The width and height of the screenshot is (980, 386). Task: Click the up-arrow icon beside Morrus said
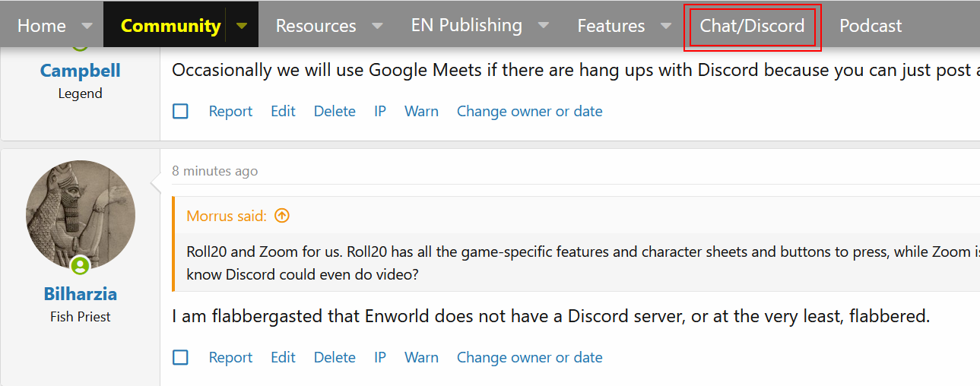282,216
